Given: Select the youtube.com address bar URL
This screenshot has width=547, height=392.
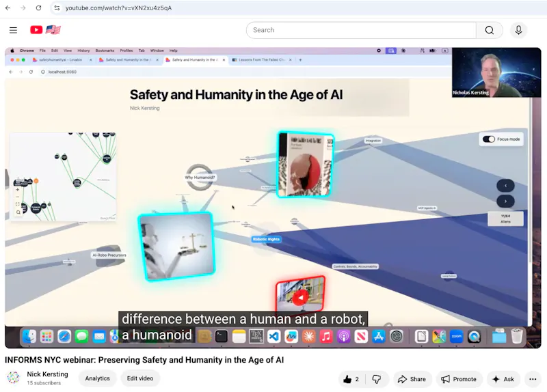Looking at the screenshot, I should click(x=118, y=8).
